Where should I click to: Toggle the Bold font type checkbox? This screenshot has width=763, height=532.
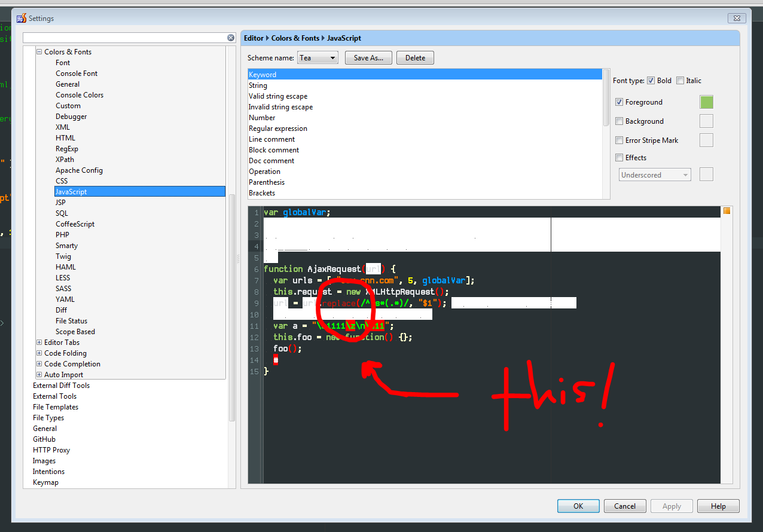click(x=651, y=81)
